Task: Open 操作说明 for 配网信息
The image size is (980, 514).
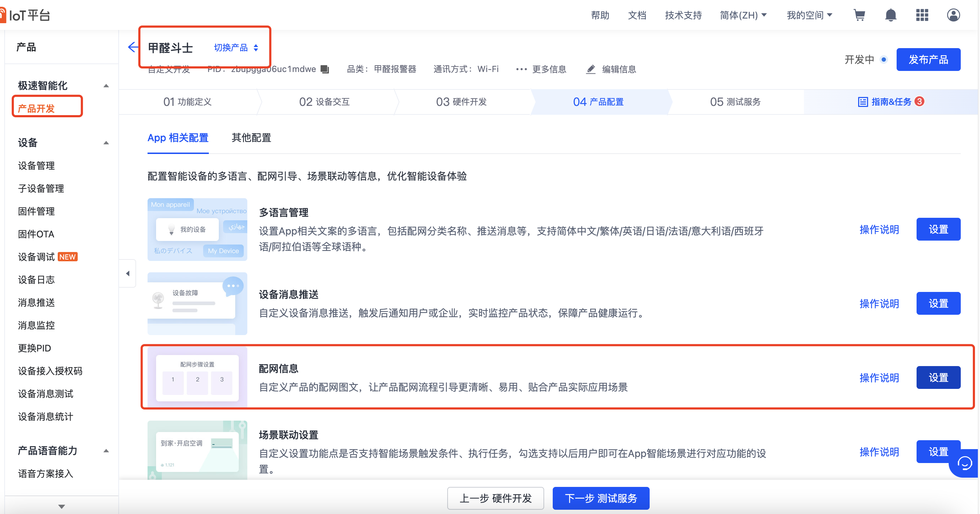Action: click(x=879, y=378)
